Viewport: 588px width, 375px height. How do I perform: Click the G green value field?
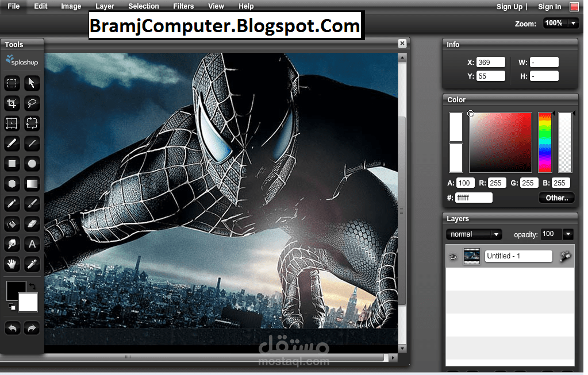coord(529,183)
